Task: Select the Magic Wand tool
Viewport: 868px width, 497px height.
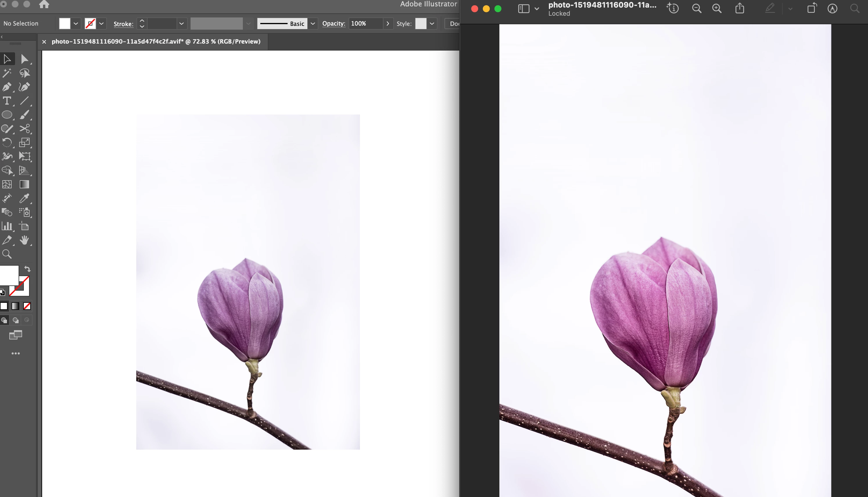Action: tap(7, 73)
